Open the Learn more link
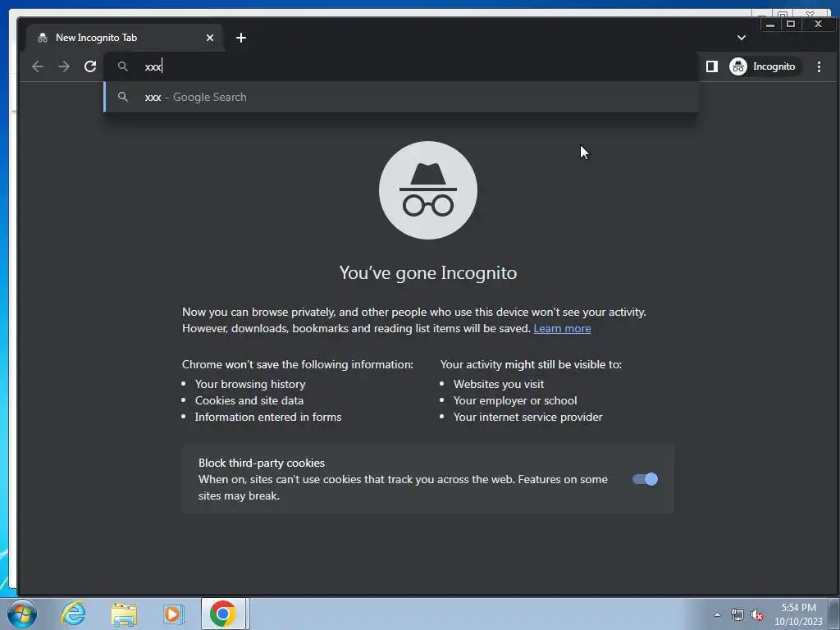Viewport: 840px width, 630px height. coord(562,328)
